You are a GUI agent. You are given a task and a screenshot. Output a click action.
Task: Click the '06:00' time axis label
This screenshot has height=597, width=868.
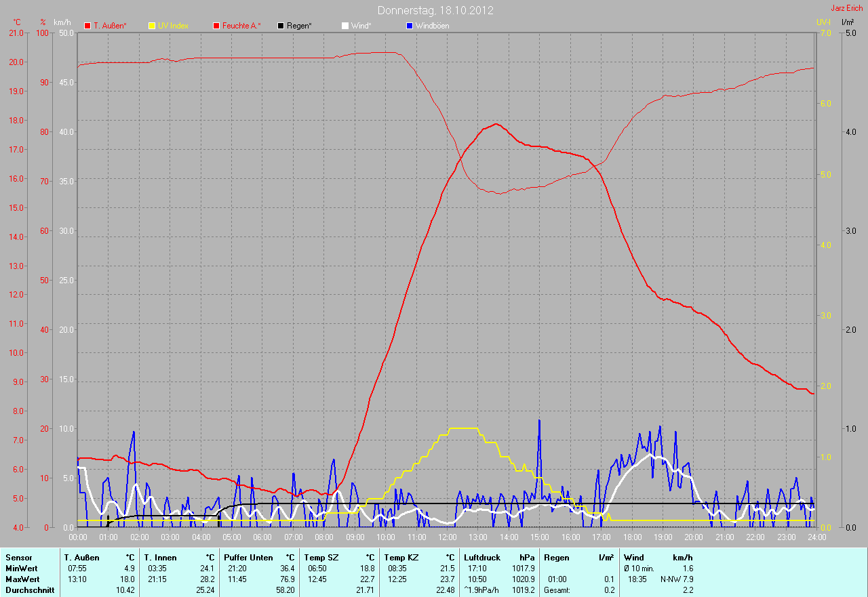pyautogui.click(x=262, y=537)
